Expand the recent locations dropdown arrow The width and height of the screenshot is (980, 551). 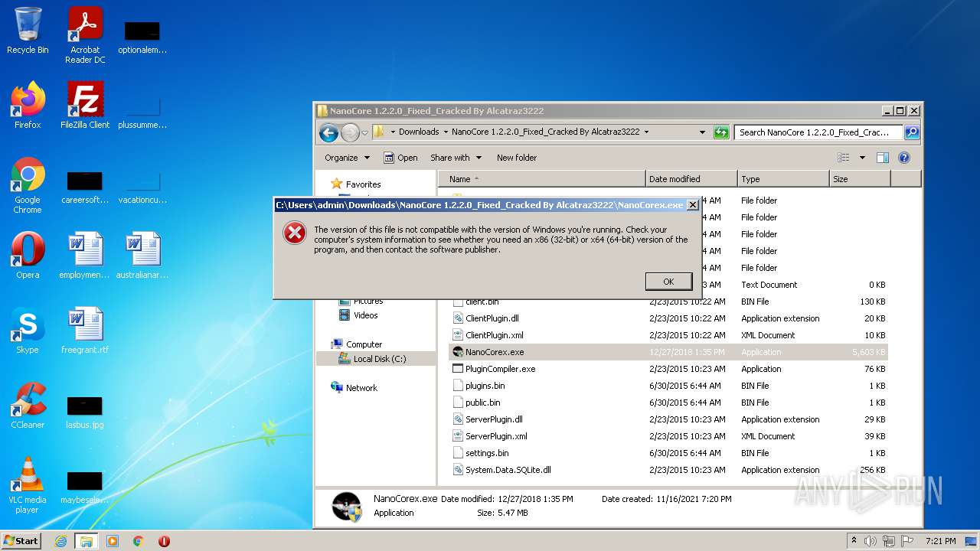365,132
